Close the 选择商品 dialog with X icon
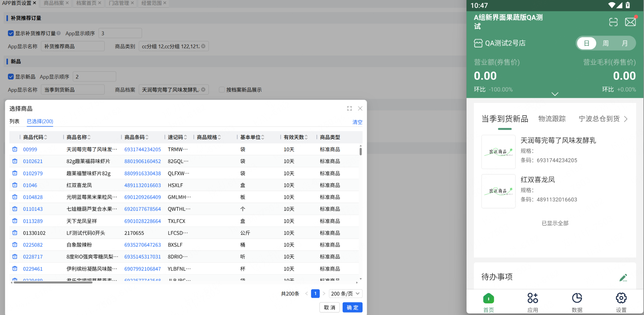644x315 pixels. pyautogui.click(x=360, y=108)
